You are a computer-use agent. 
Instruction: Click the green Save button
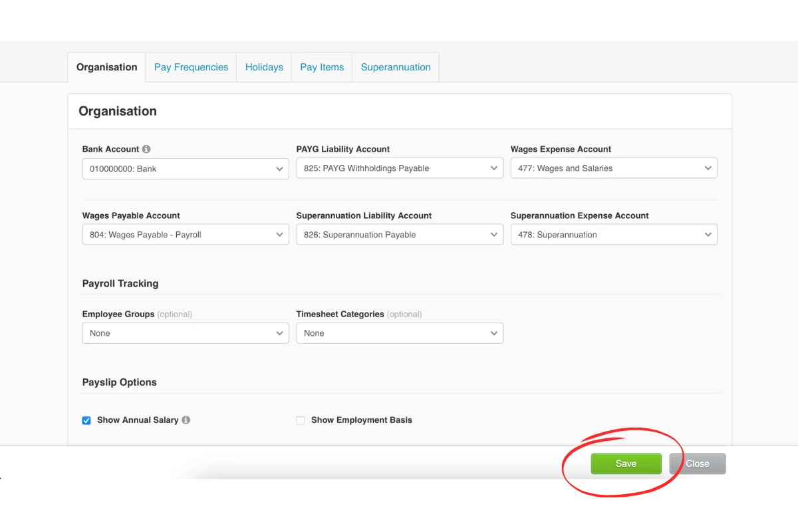pos(626,464)
